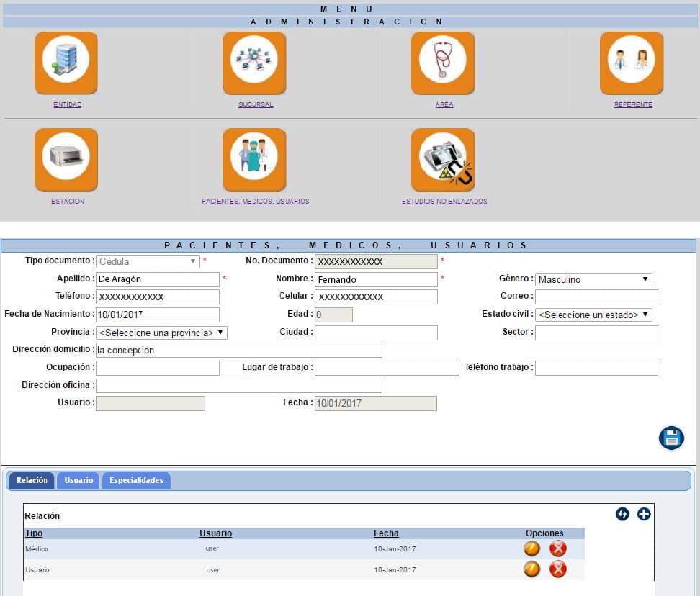Expand the Provincia dropdown
This screenshot has height=596, width=700.
pyautogui.click(x=162, y=333)
